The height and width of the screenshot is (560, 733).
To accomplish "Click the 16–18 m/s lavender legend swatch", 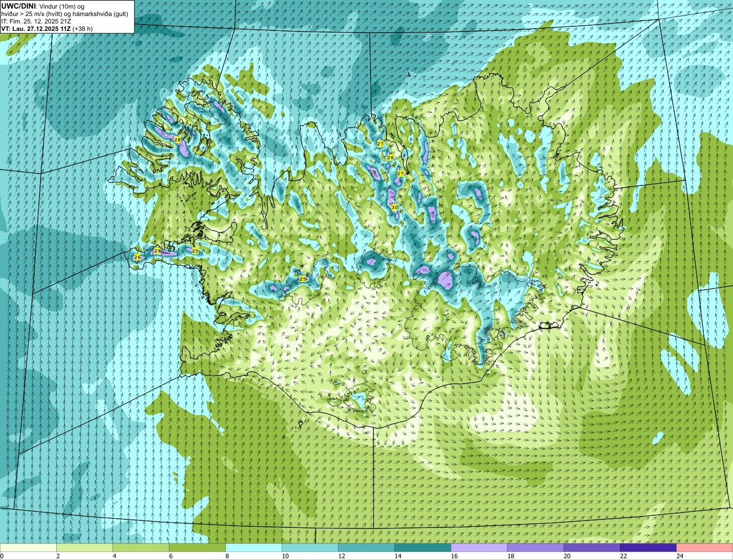I will coord(479,547).
